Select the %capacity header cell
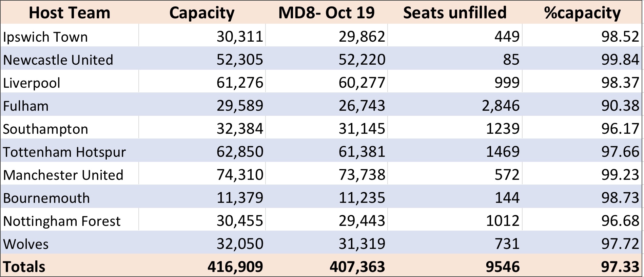The width and height of the screenshot is (644, 277). click(x=582, y=13)
